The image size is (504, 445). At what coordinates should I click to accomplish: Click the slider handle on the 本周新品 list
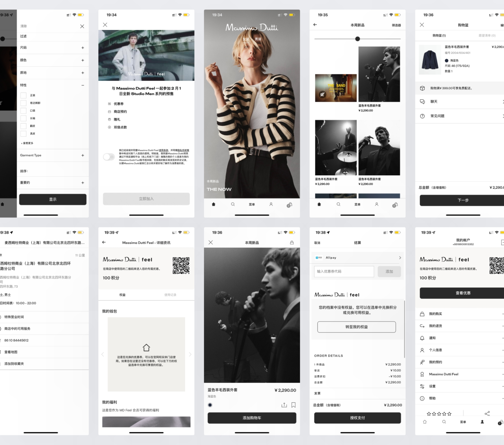(x=358, y=39)
